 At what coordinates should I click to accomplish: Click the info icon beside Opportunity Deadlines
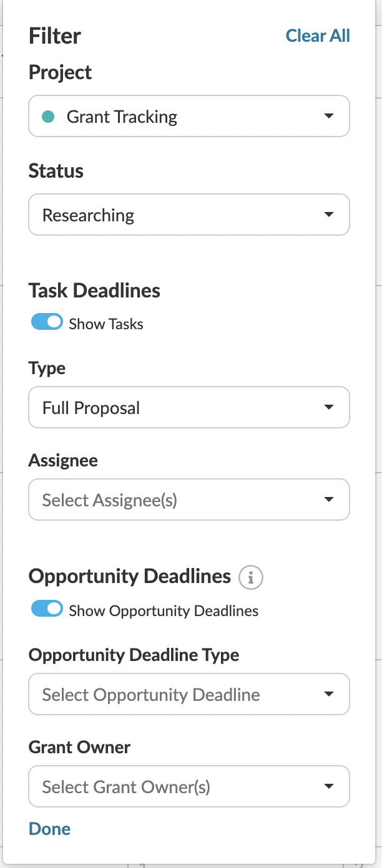(x=250, y=577)
